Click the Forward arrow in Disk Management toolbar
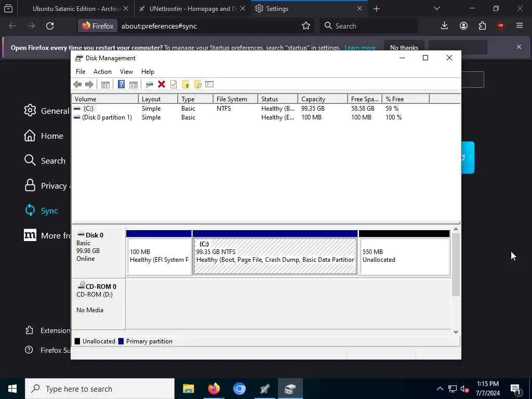Image resolution: width=532 pixels, height=399 pixels. tap(89, 85)
